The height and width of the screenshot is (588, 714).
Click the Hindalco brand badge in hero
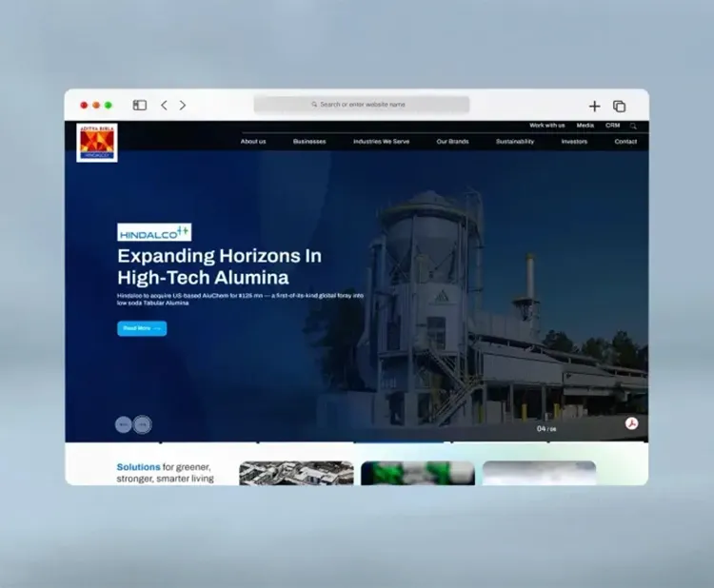click(x=154, y=232)
